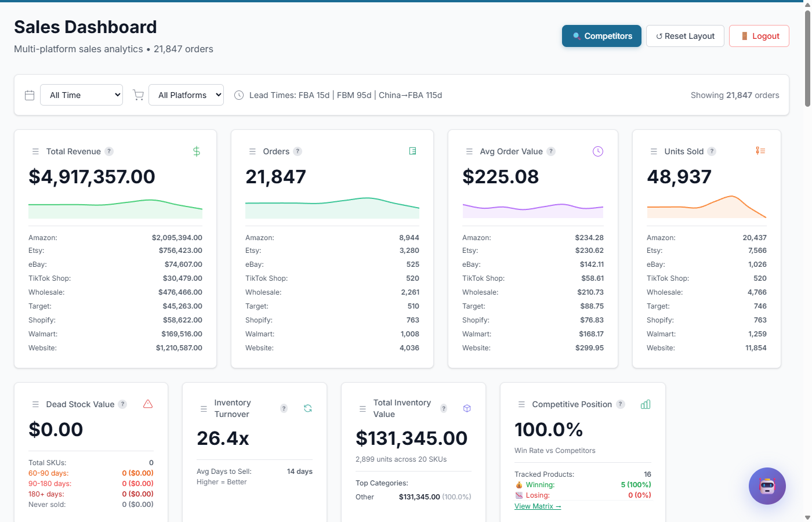Click the help badge next to Dead Stock Value
812x522 pixels.
(x=122, y=404)
